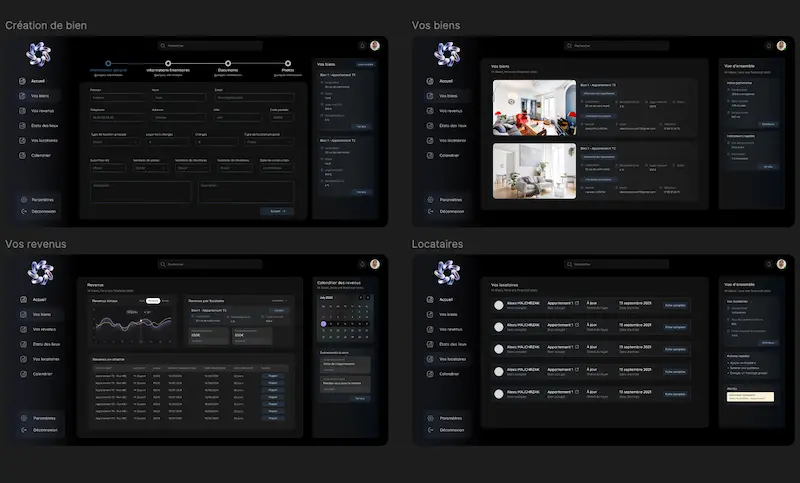800x483 pixels.
Task: Go to previous month in Calendrier des revenus
Action: (x=361, y=297)
